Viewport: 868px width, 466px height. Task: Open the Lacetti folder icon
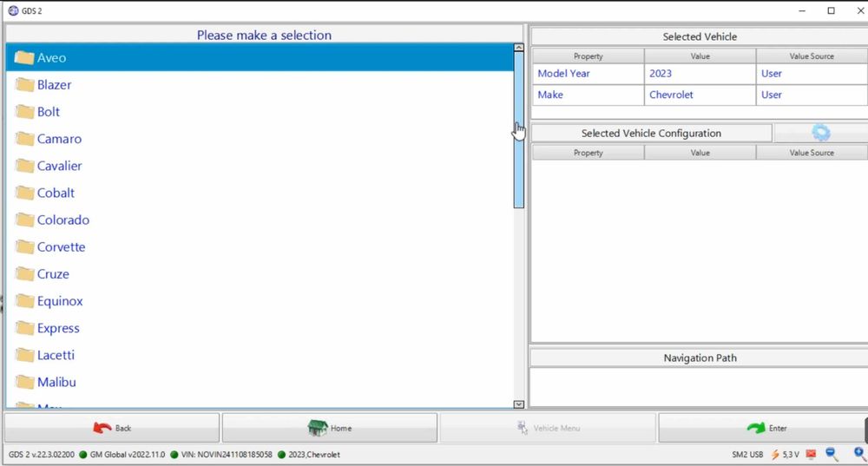[24, 355]
